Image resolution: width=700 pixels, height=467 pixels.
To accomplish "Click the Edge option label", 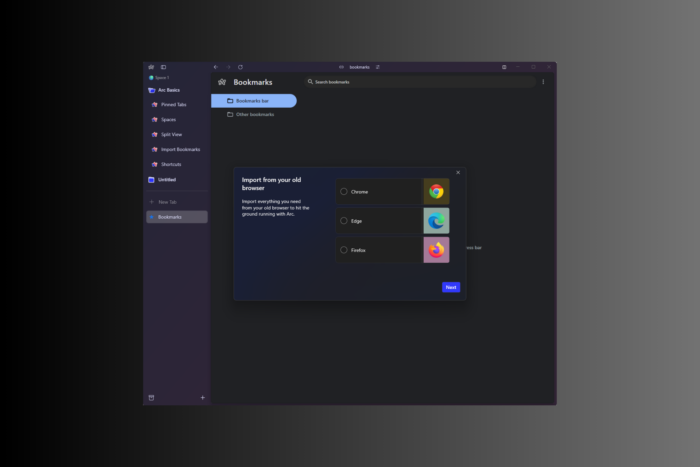I will pos(356,221).
